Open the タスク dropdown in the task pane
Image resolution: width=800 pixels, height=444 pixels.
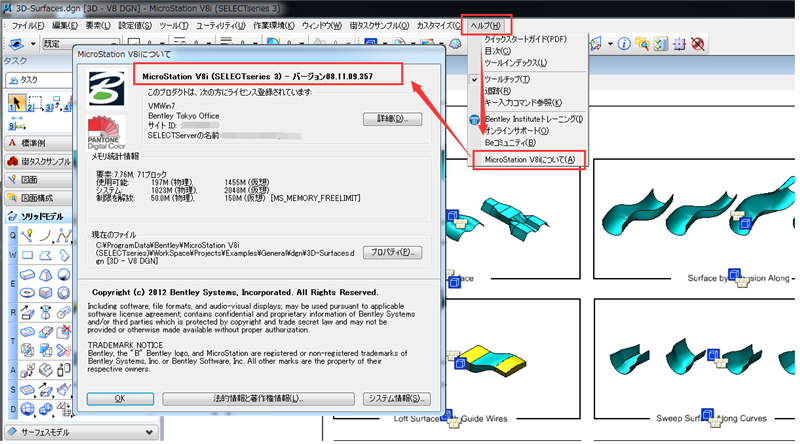tap(39, 80)
